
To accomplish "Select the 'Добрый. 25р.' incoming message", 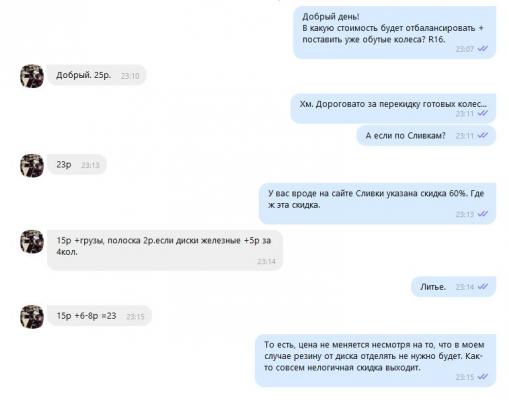I will (x=96, y=75).
